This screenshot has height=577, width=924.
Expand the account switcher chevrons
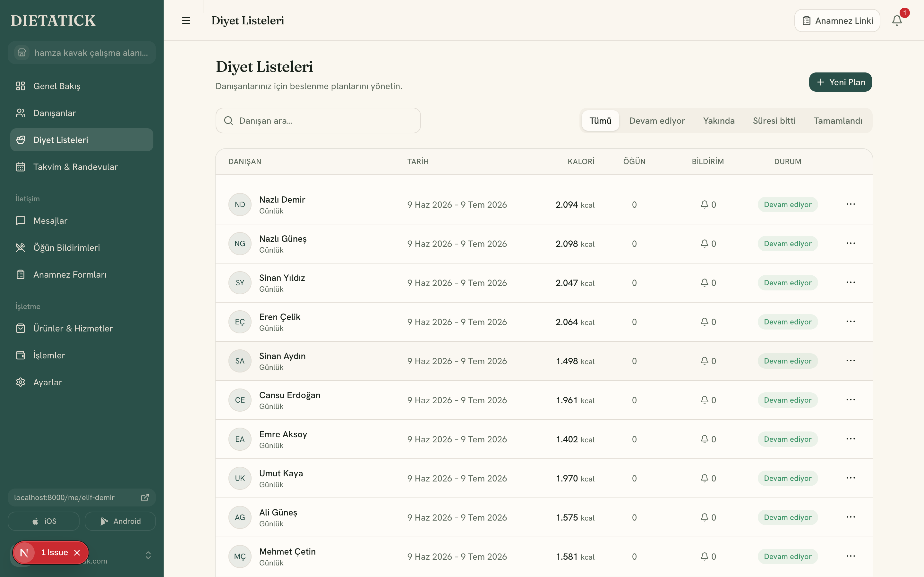tap(148, 555)
